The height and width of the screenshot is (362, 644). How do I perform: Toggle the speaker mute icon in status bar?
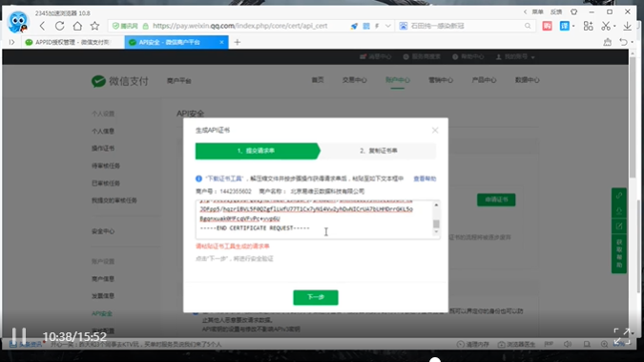pyautogui.click(x=568, y=344)
